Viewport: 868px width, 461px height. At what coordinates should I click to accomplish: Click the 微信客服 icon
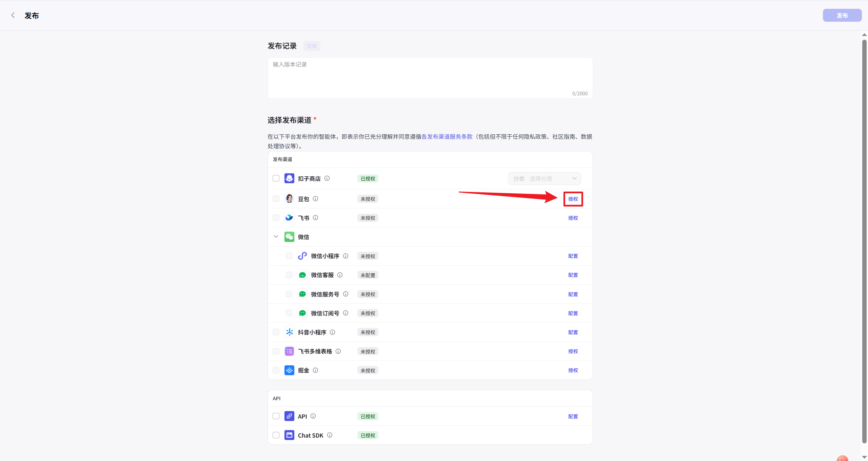coord(302,275)
